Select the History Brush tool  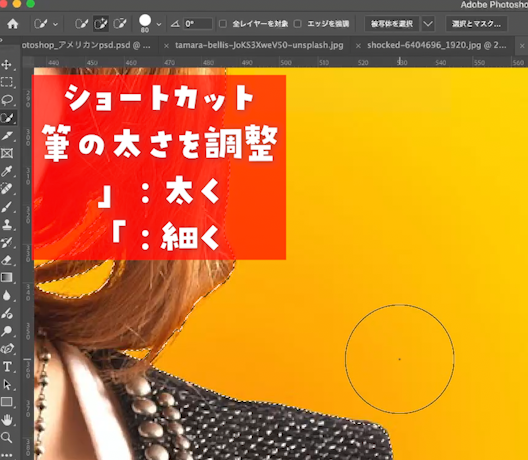(7, 242)
